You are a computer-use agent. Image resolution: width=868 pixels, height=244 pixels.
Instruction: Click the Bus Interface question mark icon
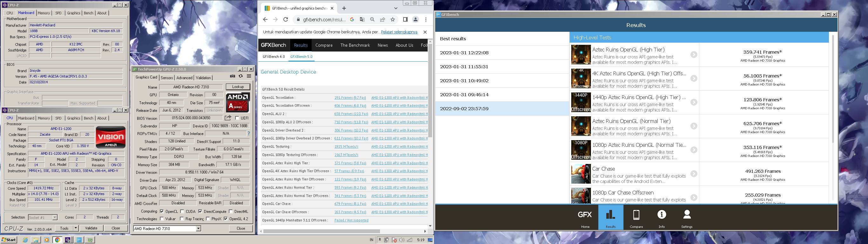(249, 133)
